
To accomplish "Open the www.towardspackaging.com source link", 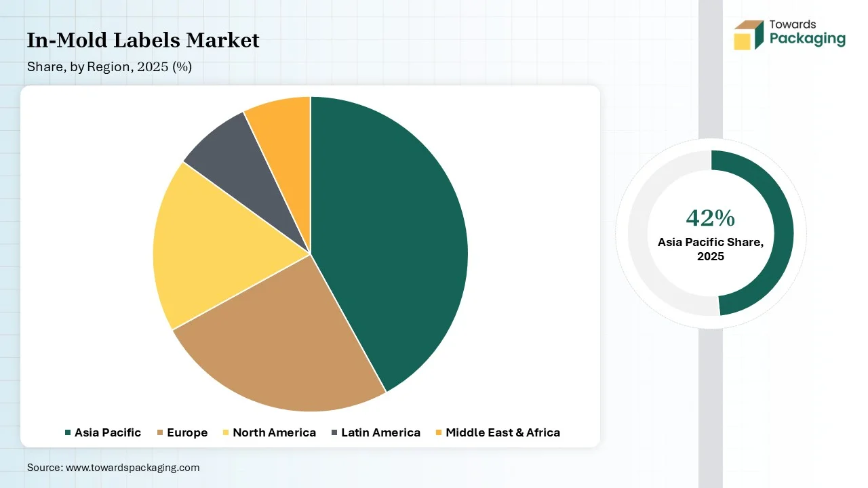I will (x=132, y=468).
